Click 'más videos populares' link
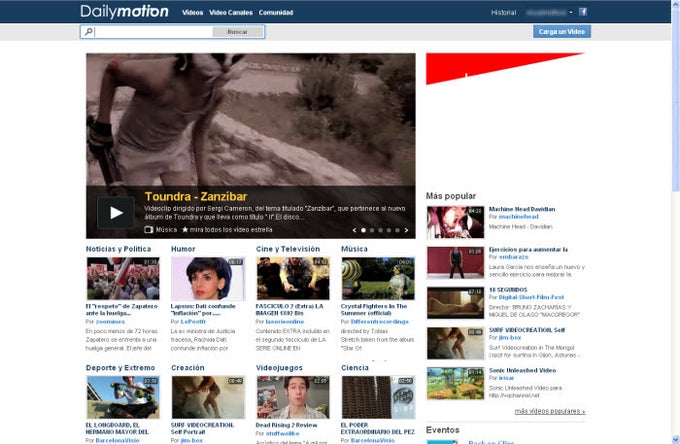 coord(550,411)
